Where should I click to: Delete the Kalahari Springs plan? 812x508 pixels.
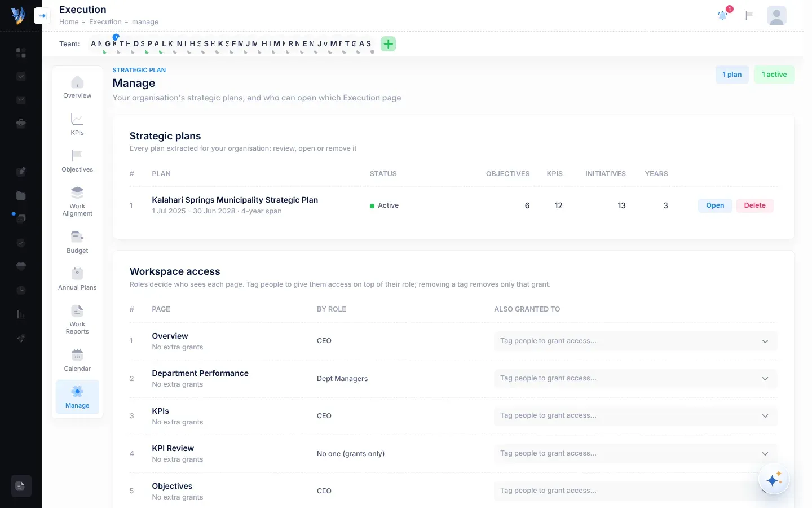pos(754,205)
